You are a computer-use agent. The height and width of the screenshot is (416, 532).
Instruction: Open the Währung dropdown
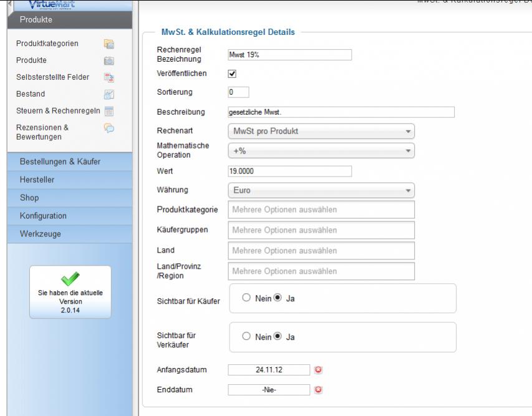pos(321,190)
